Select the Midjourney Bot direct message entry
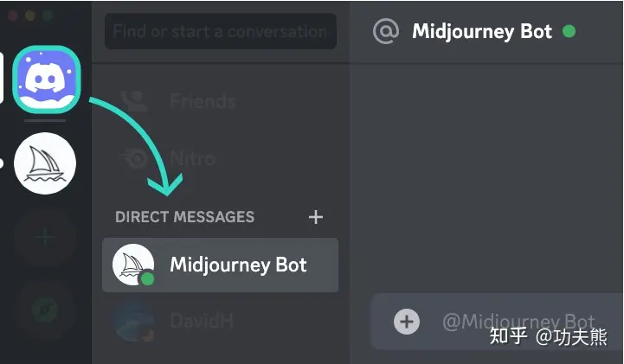The width and height of the screenshot is (624, 364). click(x=221, y=265)
